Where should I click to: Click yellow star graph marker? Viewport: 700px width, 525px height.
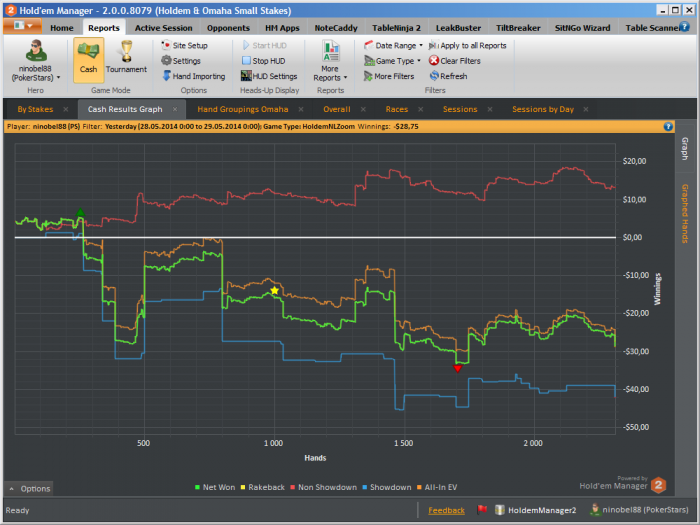(x=274, y=291)
